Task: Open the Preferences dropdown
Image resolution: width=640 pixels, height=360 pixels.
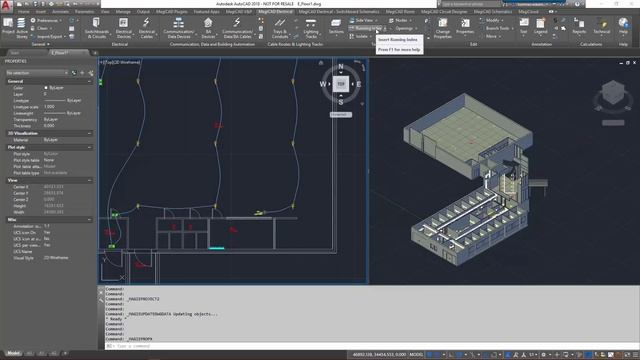Action: tap(47, 20)
